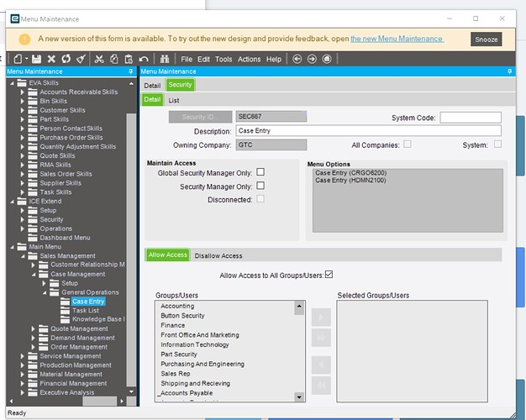The image size is (526, 420).
Task: Switch to the top-level Detail tab
Action: coord(152,86)
